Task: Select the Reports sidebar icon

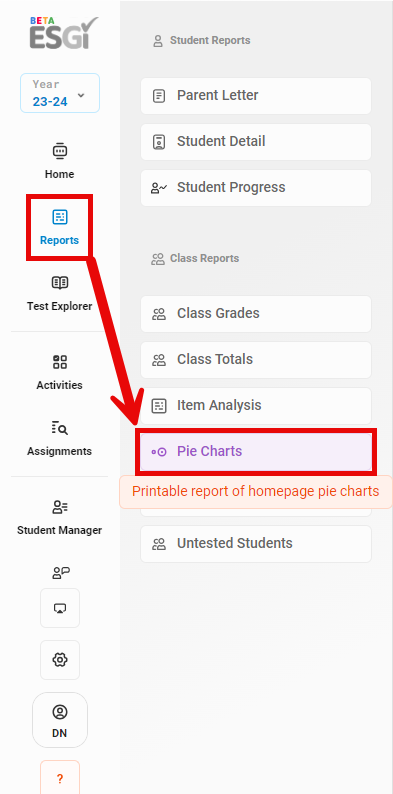Action: pyautogui.click(x=60, y=217)
